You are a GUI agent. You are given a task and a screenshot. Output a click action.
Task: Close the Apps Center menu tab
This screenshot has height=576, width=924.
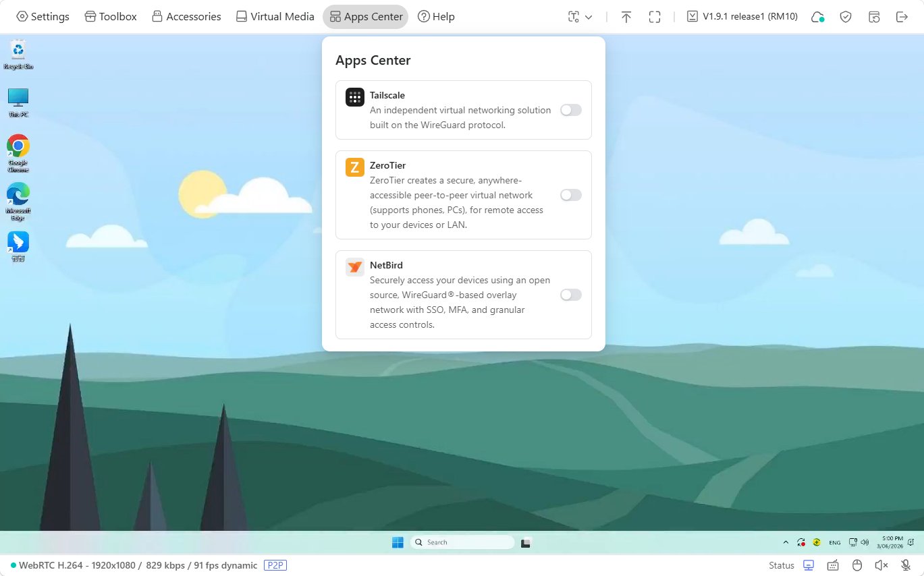click(x=366, y=17)
